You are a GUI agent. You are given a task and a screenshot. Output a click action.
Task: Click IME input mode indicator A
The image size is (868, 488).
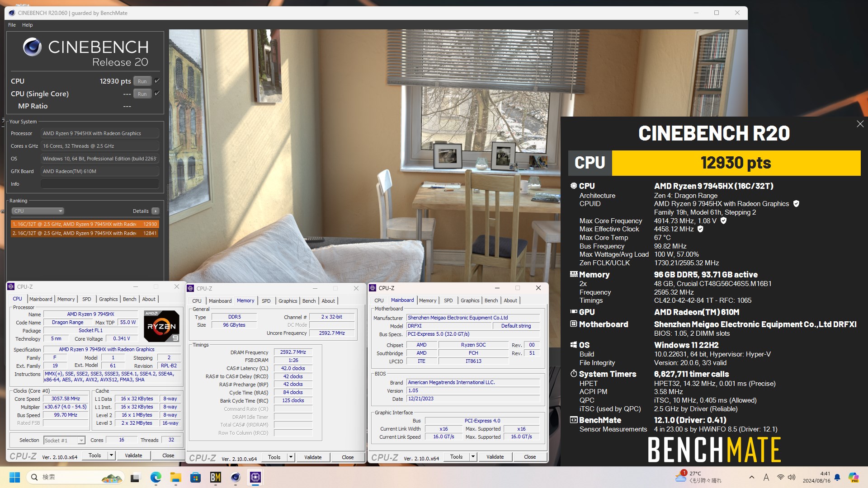tap(766, 477)
